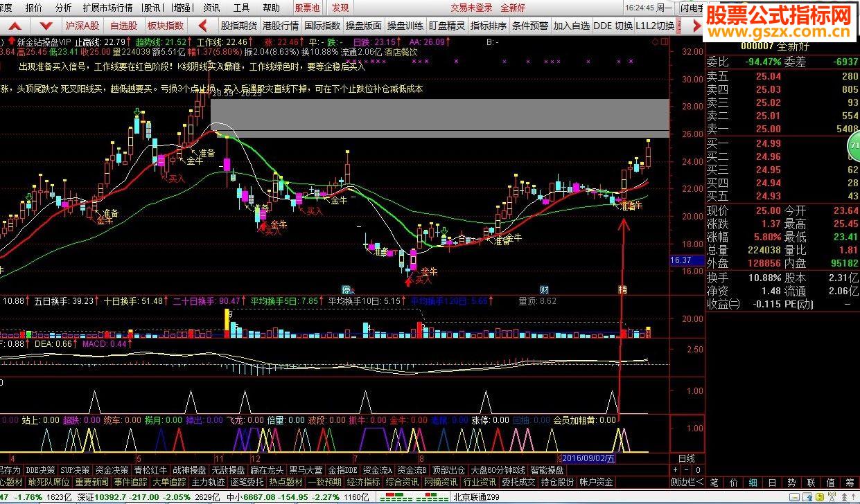Switch side panel to 价 tab
860x504 pixels.
click(734, 482)
